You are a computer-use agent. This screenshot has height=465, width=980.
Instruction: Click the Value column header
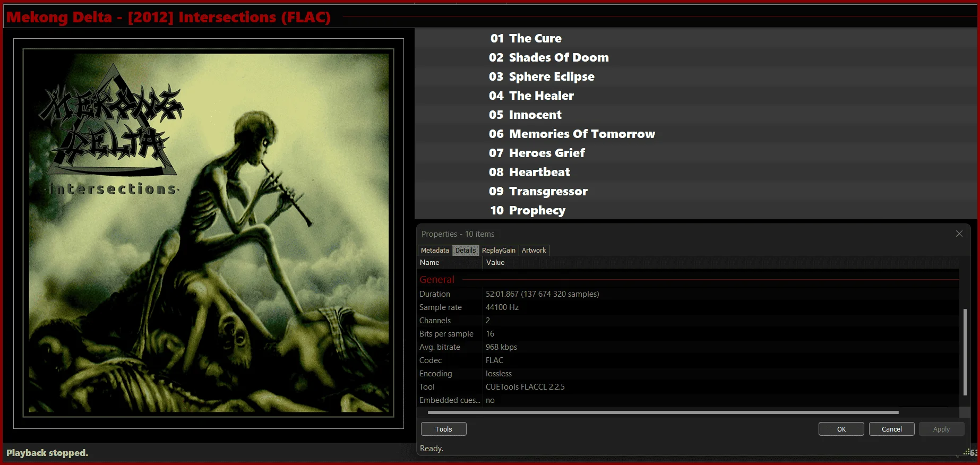click(721, 262)
